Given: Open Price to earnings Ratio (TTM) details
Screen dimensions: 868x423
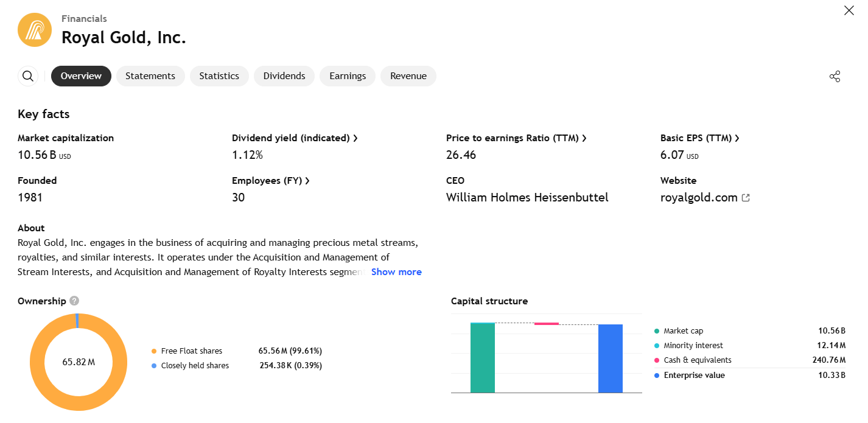Looking at the screenshot, I should (x=516, y=138).
